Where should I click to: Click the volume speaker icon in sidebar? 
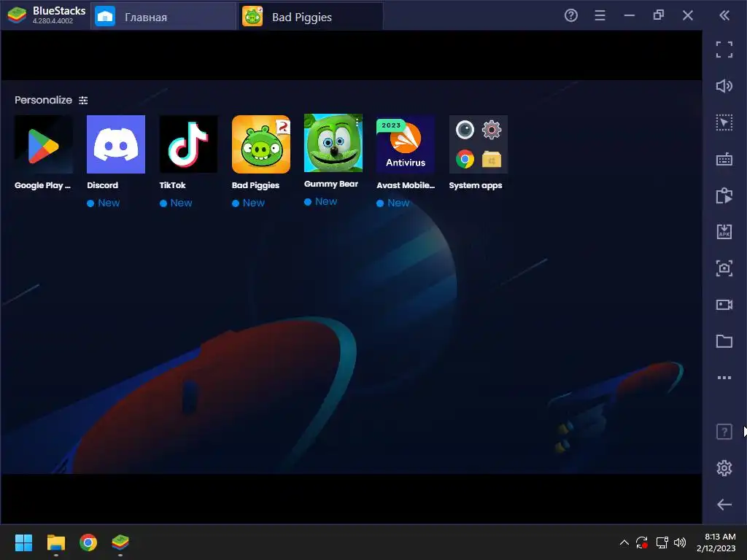[x=724, y=86]
